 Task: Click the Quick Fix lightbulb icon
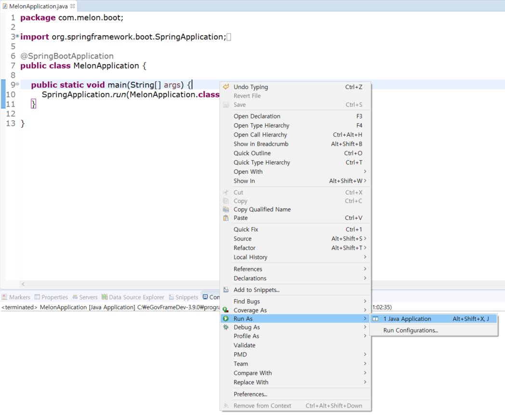tap(226, 229)
